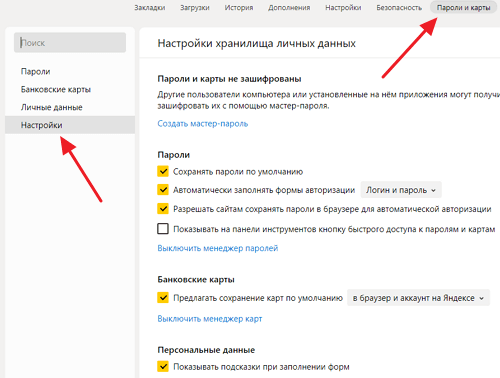Image resolution: width=500 pixels, height=378 pixels.
Task: Uncheck Предлагать сохранение карт по умолчанию
Action: pyautogui.click(x=163, y=297)
